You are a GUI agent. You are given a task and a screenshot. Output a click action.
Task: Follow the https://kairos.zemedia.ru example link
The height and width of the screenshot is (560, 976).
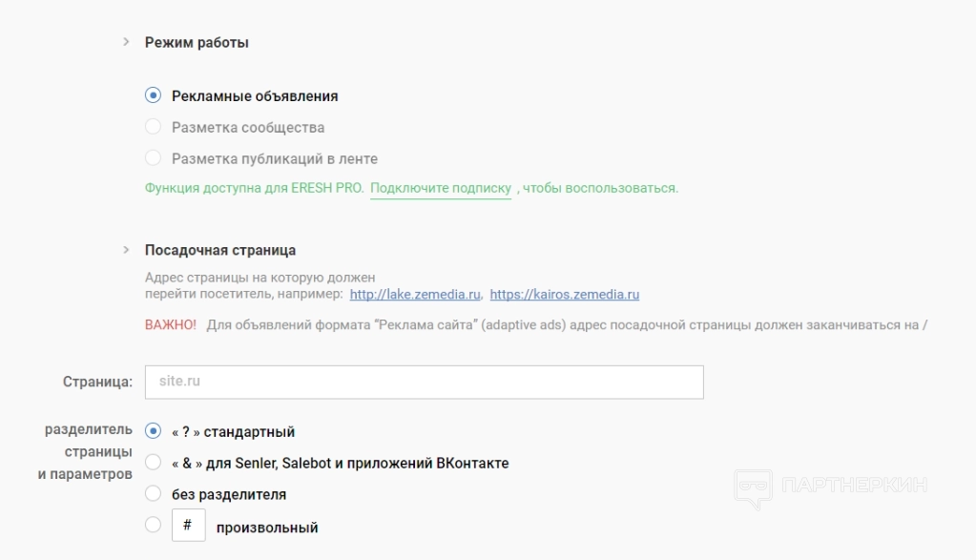564,295
